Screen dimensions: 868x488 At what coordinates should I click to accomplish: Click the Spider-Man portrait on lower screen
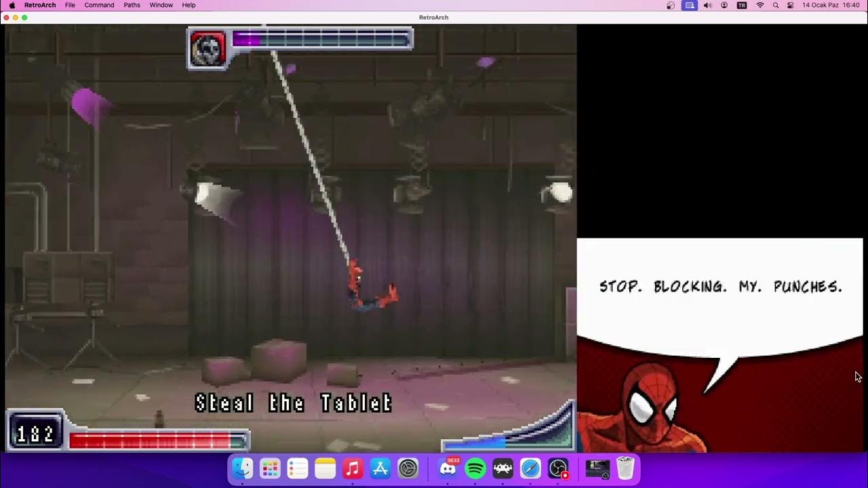pyautogui.click(x=642, y=409)
